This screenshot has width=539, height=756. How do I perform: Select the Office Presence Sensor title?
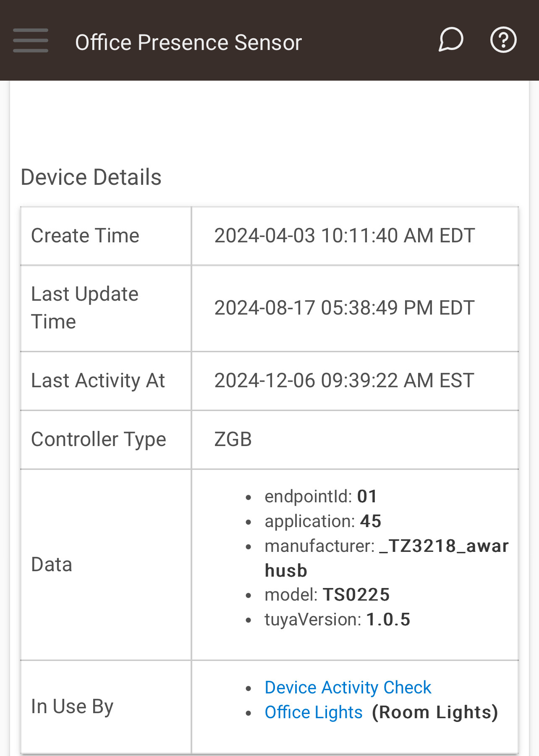point(188,42)
